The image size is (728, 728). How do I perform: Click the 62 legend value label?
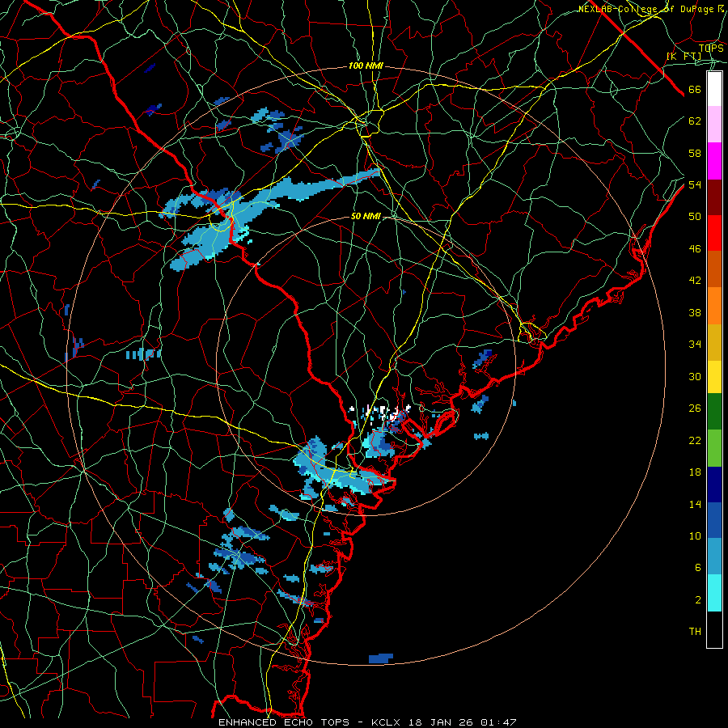[x=695, y=121]
